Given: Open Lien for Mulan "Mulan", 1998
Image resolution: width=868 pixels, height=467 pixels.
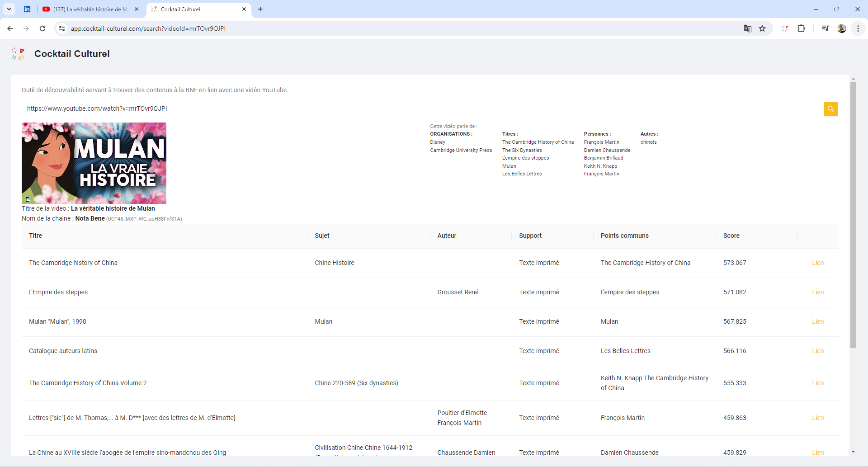Looking at the screenshot, I should point(818,321).
